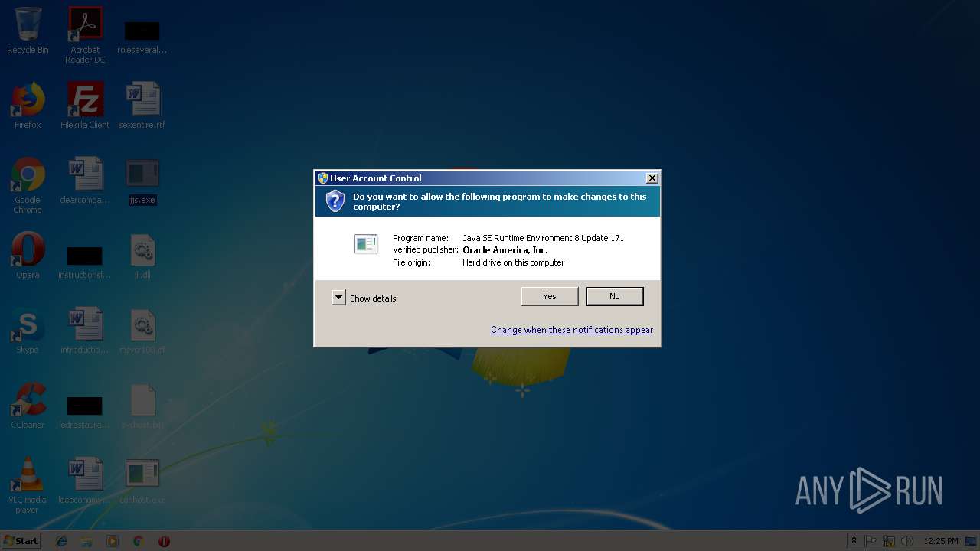Open Chrome from taskbar
980x551 pixels.
tap(138, 541)
